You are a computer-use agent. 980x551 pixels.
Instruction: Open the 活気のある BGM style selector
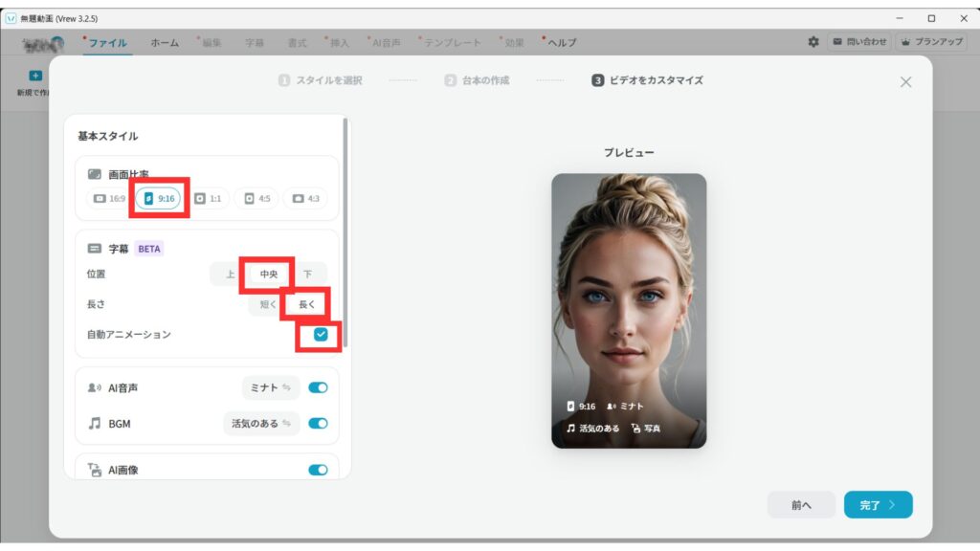point(260,423)
